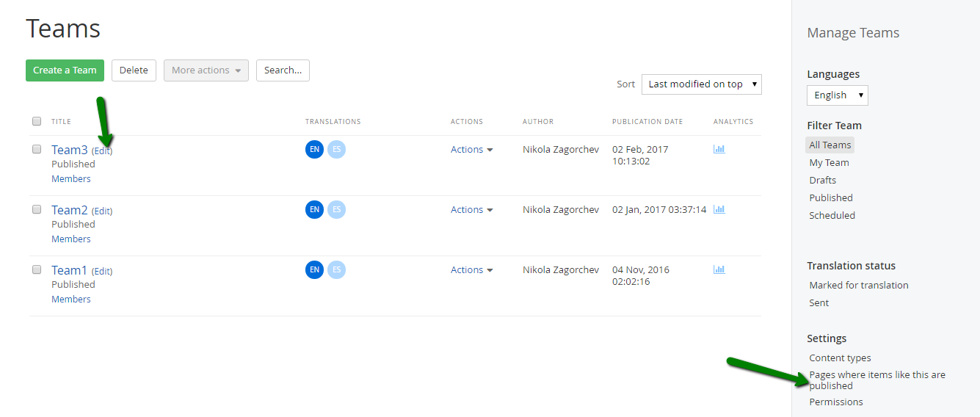980x417 pixels.
Task: Show items Marked for translation
Action: click(x=859, y=285)
